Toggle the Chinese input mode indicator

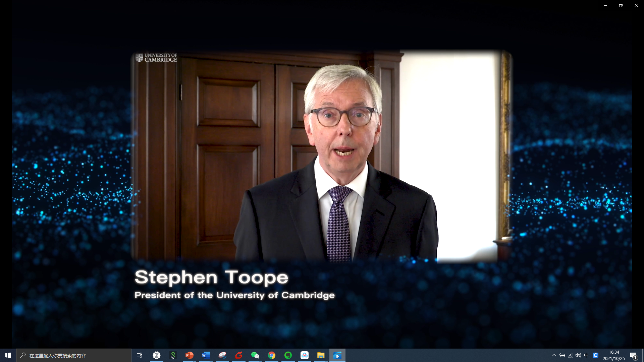[586, 355]
